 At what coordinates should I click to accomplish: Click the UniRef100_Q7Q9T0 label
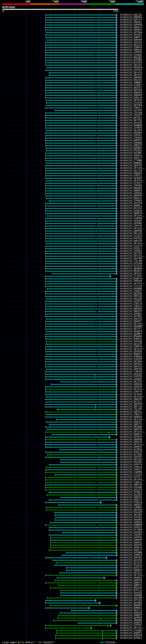pyautogui.click(x=131, y=301)
